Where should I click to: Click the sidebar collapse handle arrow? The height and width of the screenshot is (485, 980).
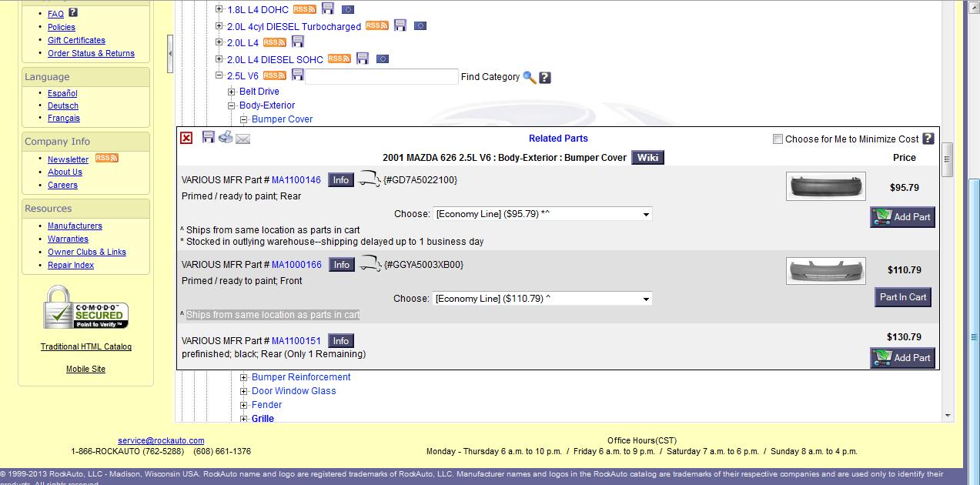170,55
